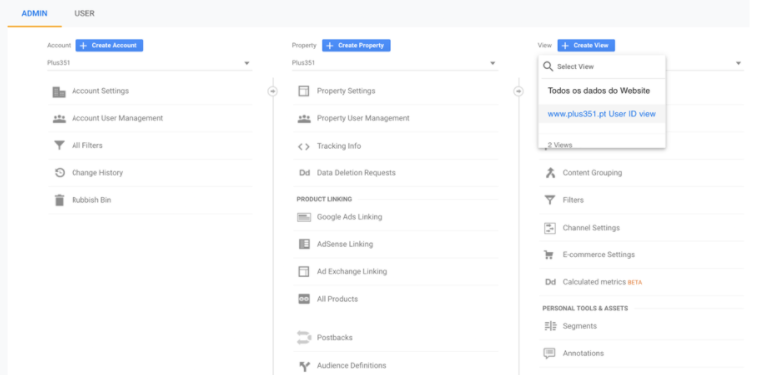Switch to the USER tab
This screenshot has height=385, width=767.
(84, 14)
